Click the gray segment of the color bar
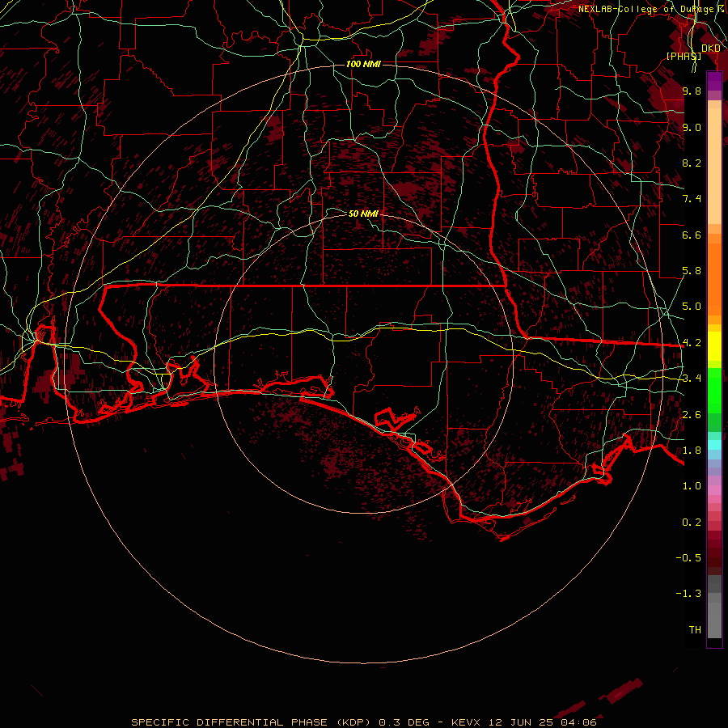The height and width of the screenshot is (728, 728). point(714,607)
